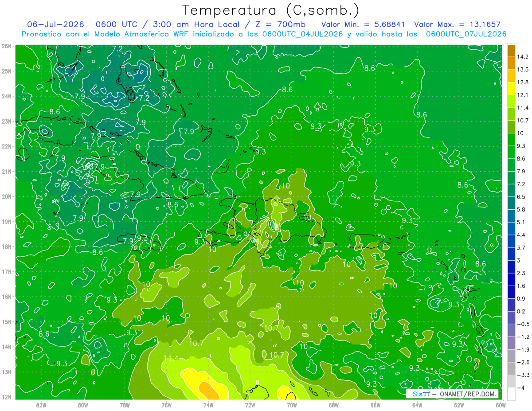This screenshot has width=532, height=411.
Task: Click the white swatch below -4 on scale
Action: (511, 394)
